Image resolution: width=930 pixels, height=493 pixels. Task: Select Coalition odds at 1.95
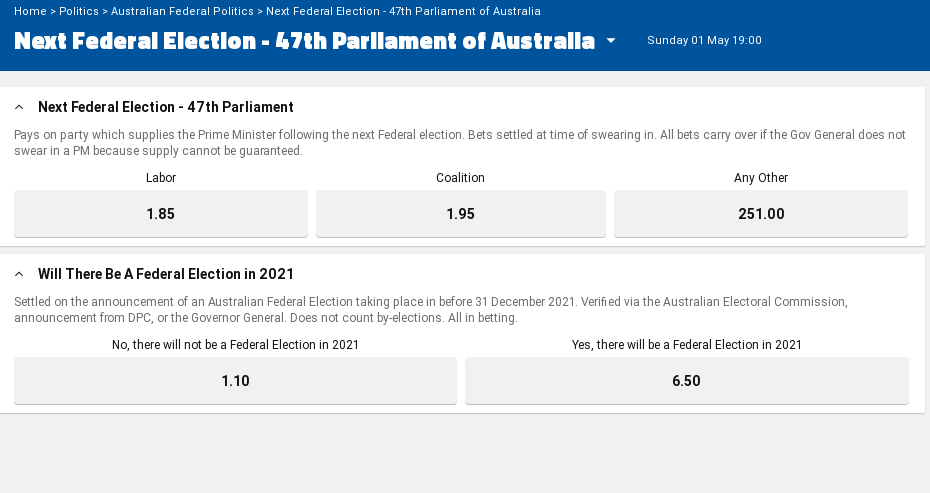click(461, 214)
